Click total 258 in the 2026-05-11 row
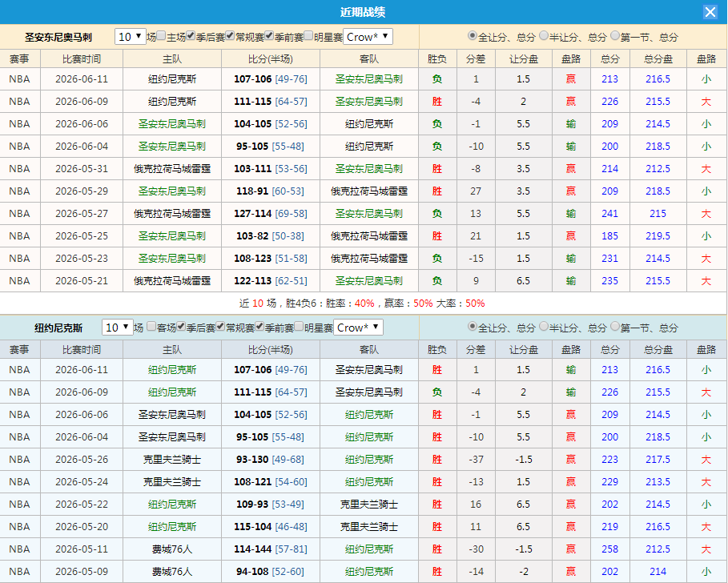 pyautogui.click(x=609, y=549)
